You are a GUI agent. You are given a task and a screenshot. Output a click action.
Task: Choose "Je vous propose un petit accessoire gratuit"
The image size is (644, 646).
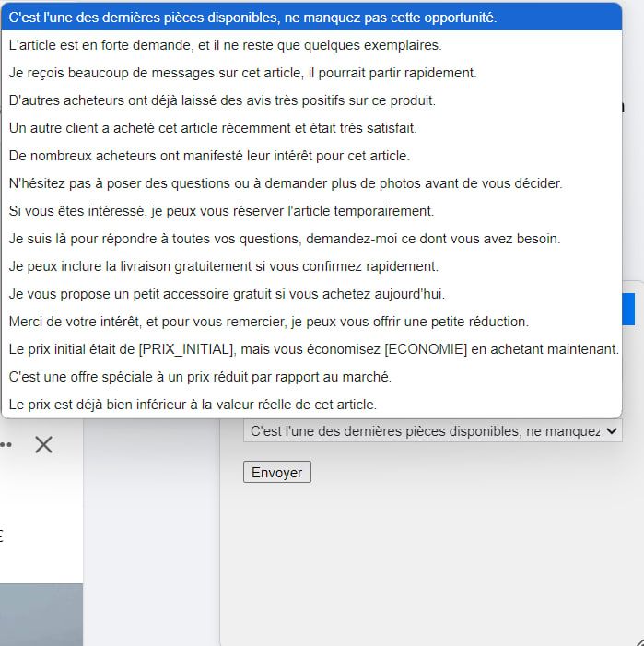[311, 294]
